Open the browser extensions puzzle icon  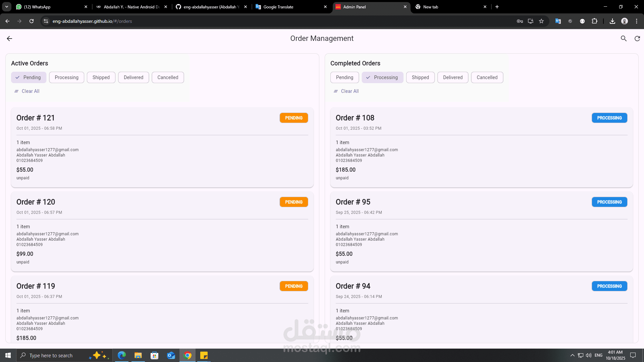coord(594,21)
